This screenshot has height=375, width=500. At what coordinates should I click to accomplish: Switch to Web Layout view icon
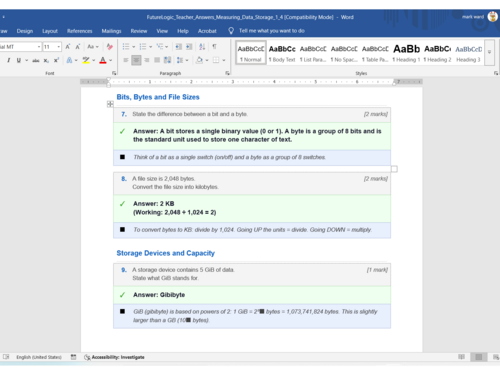(496, 357)
